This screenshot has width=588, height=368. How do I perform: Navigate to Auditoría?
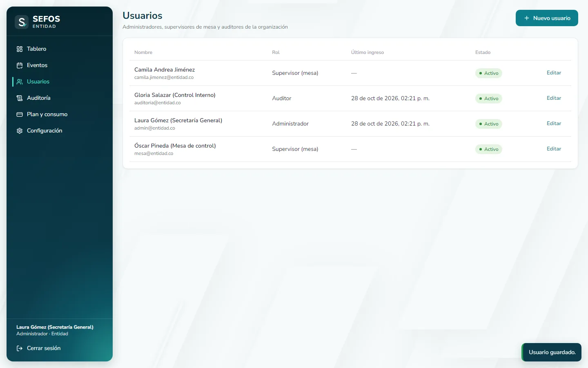pos(60,98)
